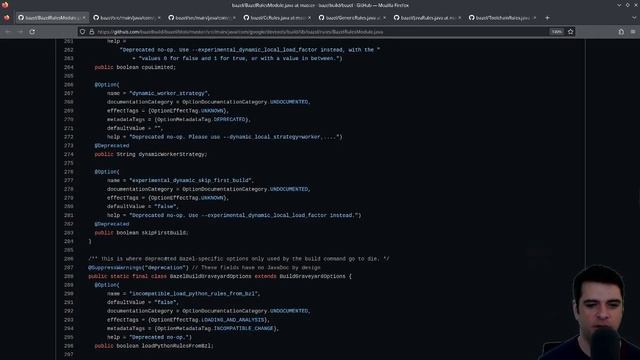Switch to the GenericRules.java tab
The image size is (640, 360).
point(352,18)
